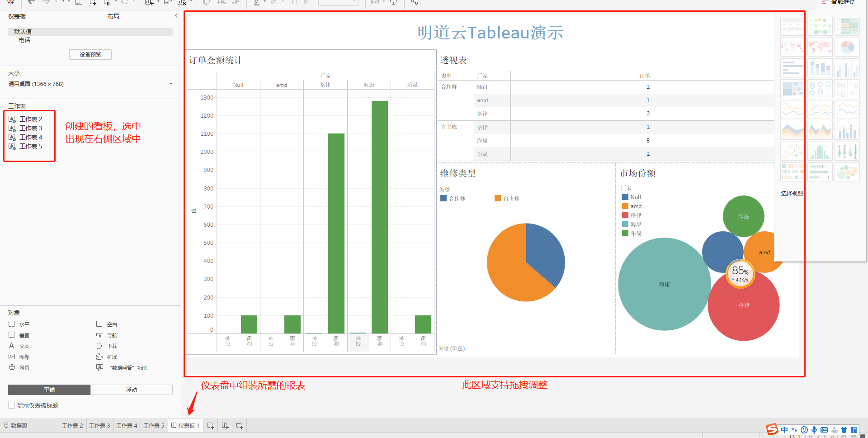Click the New Story icon in bottom bar

pos(240,426)
